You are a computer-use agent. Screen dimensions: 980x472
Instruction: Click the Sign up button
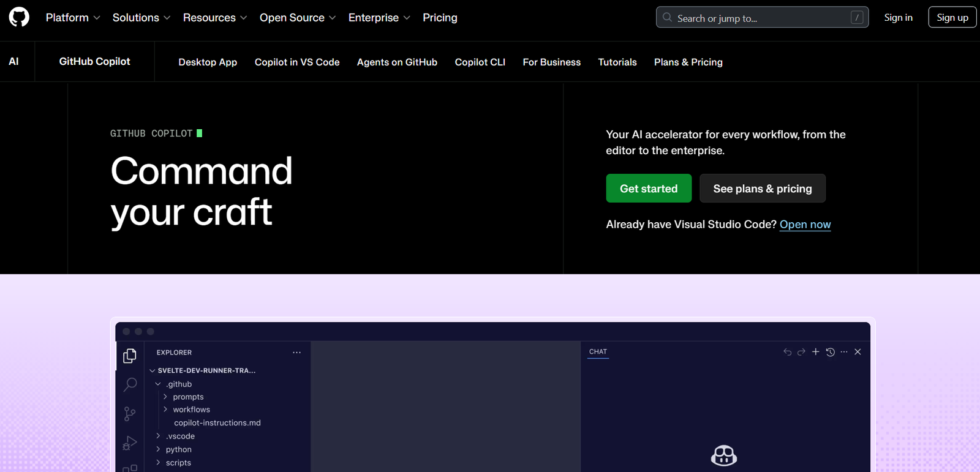tap(952, 18)
